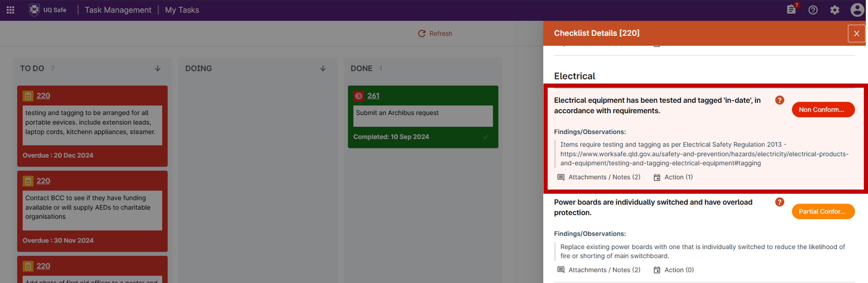Image resolution: width=868 pixels, height=283 pixels.
Task: Click the Electrical section heading
Action: coord(575,76)
